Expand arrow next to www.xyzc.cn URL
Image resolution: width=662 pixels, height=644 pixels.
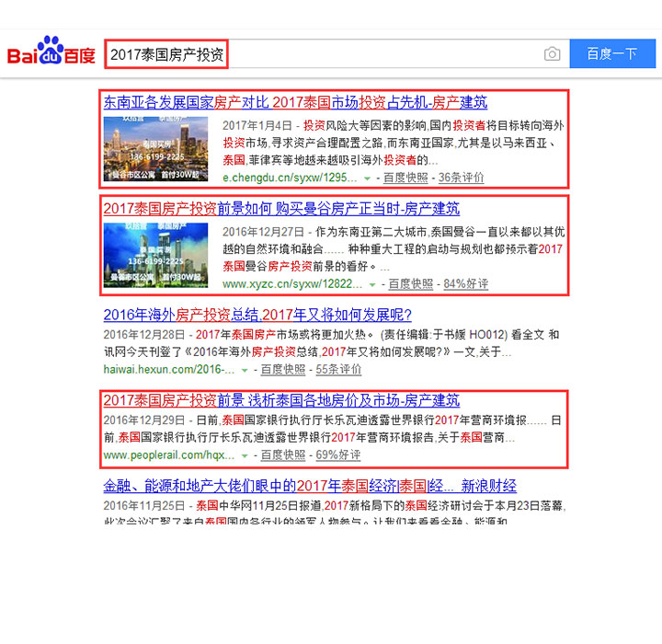tap(372, 285)
